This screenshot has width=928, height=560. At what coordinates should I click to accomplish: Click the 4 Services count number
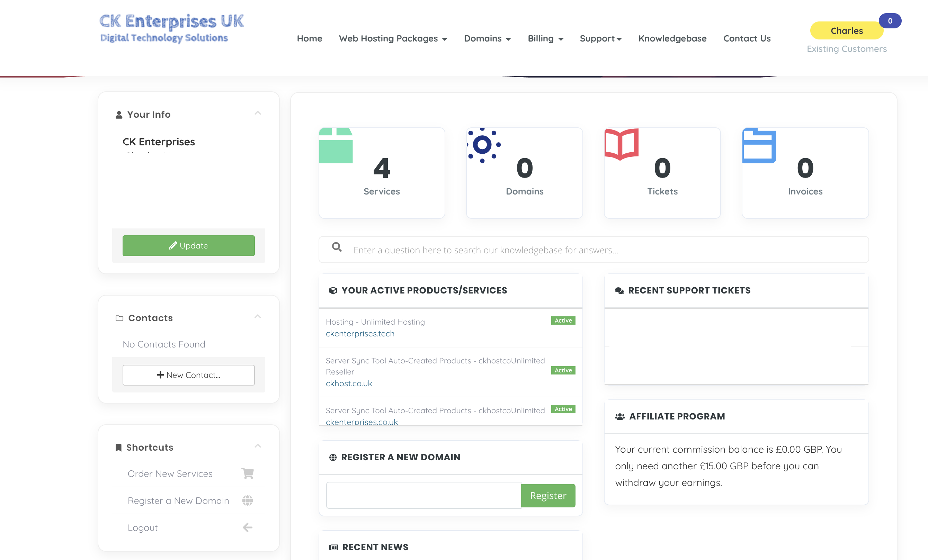[x=382, y=168]
